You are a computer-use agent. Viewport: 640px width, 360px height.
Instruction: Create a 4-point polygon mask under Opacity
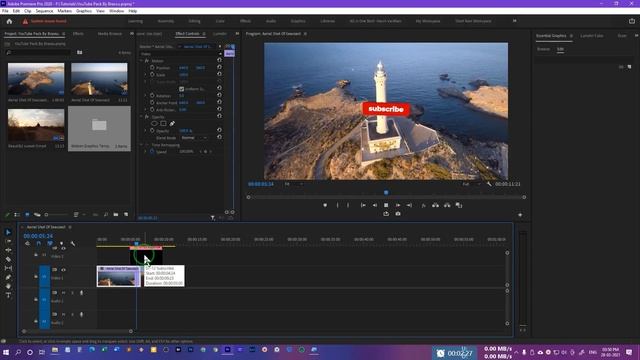click(163, 123)
